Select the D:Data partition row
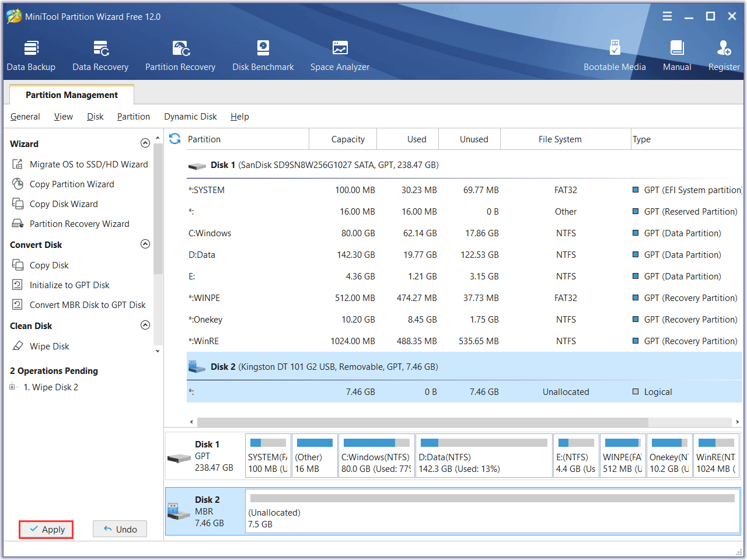 click(x=465, y=255)
